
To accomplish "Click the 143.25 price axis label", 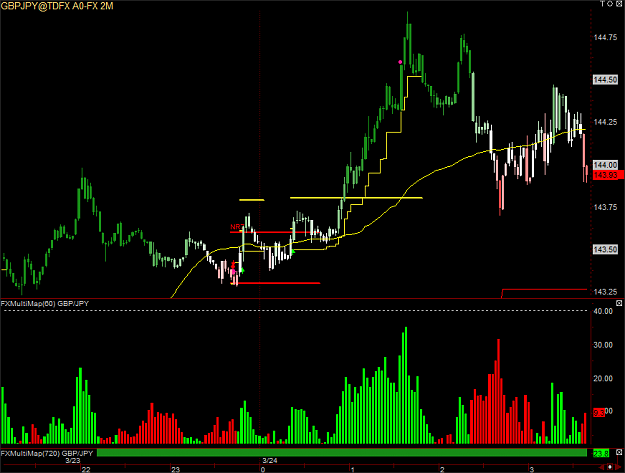I will 605,292.
